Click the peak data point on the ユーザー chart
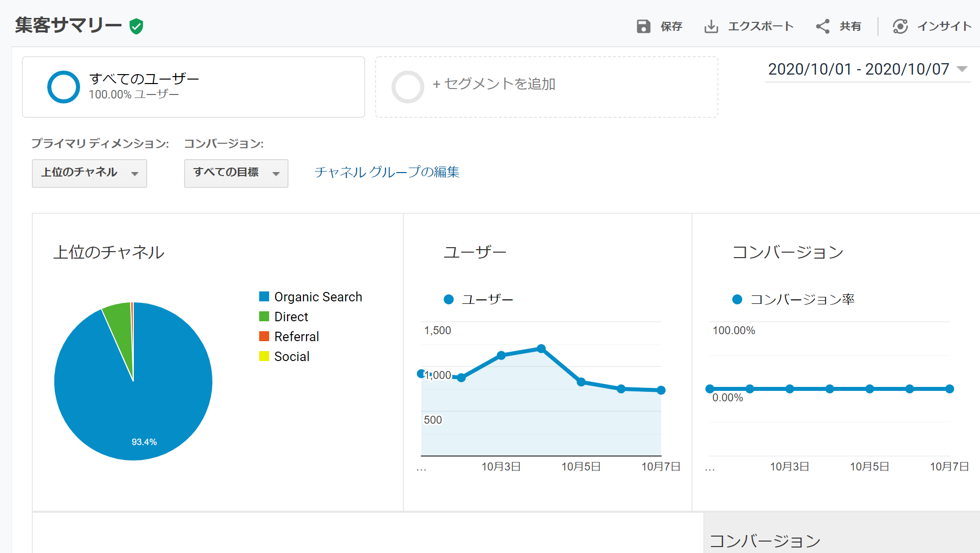980x553 pixels. click(541, 348)
